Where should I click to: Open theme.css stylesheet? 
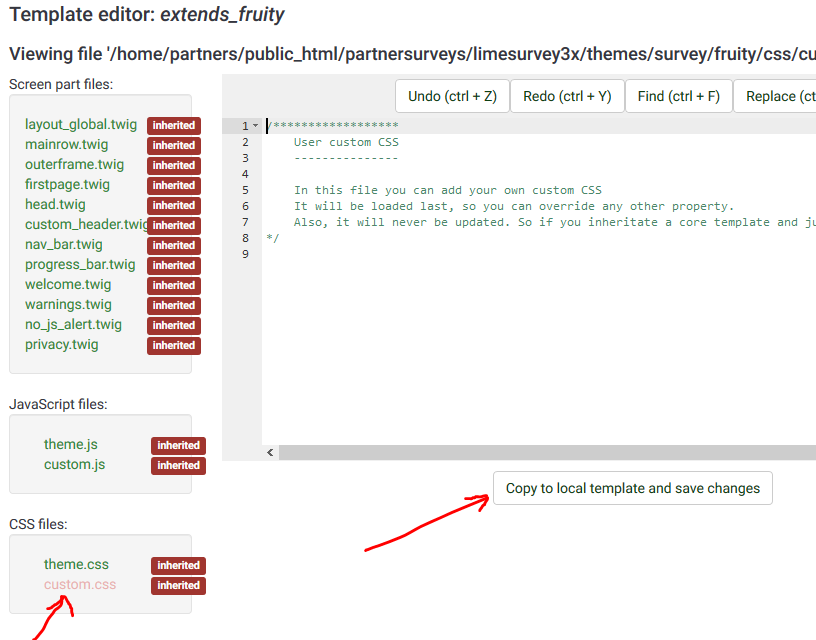pos(76,565)
